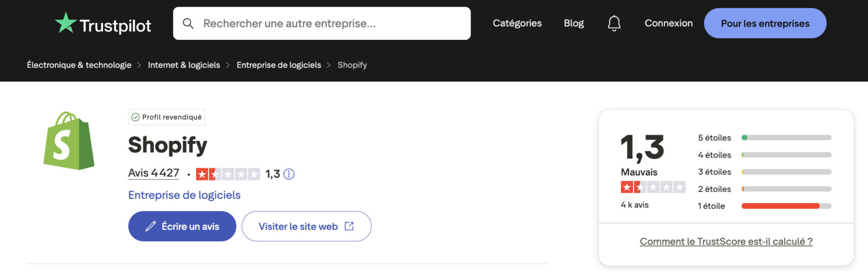Click the checkmark icon in Profil revendiqué badge
This screenshot has height=272, width=868.
click(135, 117)
